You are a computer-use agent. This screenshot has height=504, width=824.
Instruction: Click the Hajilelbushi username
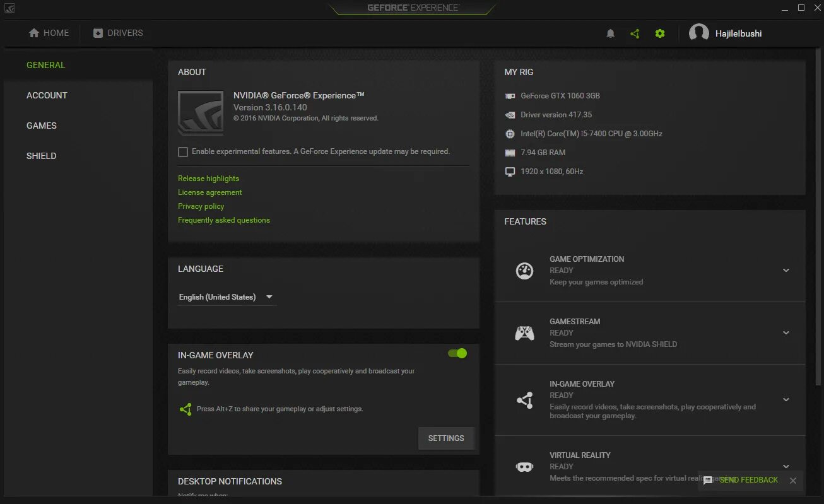[738, 33]
